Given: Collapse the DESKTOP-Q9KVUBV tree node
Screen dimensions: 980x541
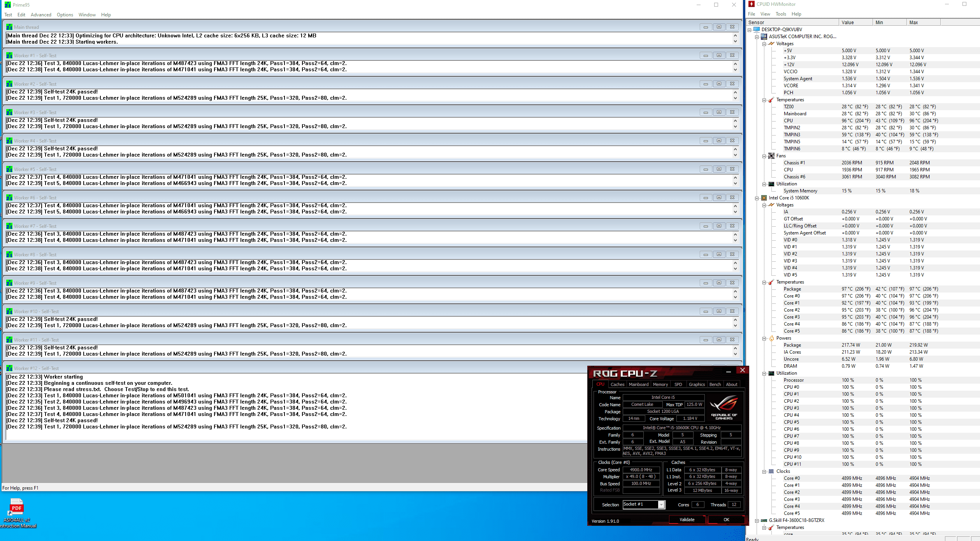Looking at the screenshot, I should coord(750,30).
